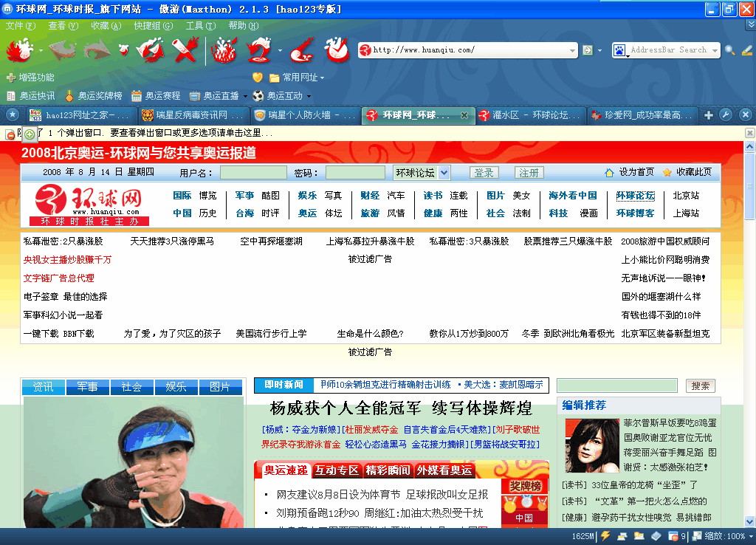The height and width of the screenshot is (545, 756).
Task: Click the magnifier search icon
Action: [730, 49]
